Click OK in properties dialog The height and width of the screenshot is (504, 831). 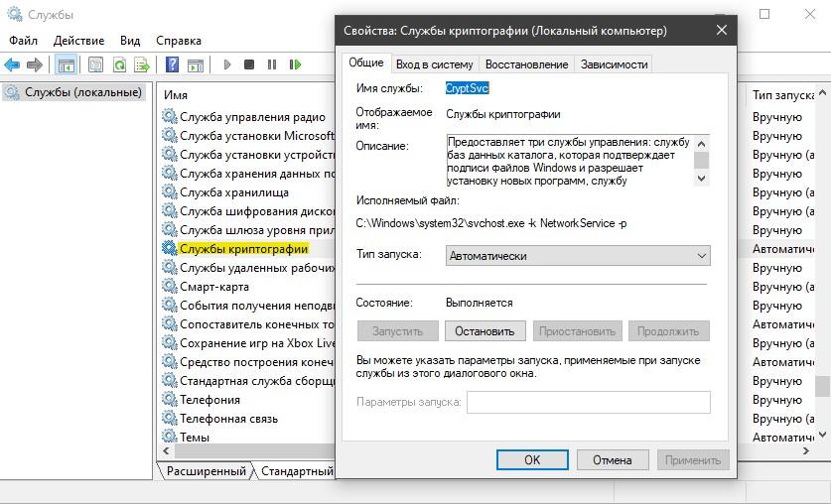[x=532, y=460]
